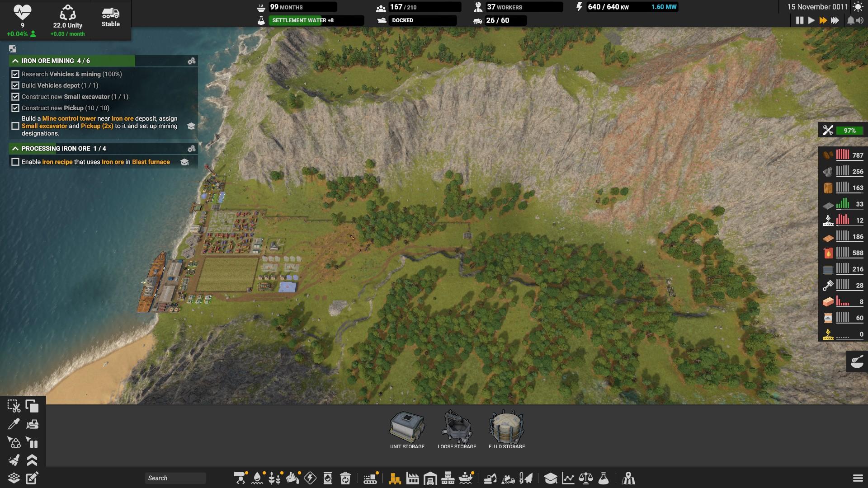Select the Quick remove broom tool

[14, 460]
